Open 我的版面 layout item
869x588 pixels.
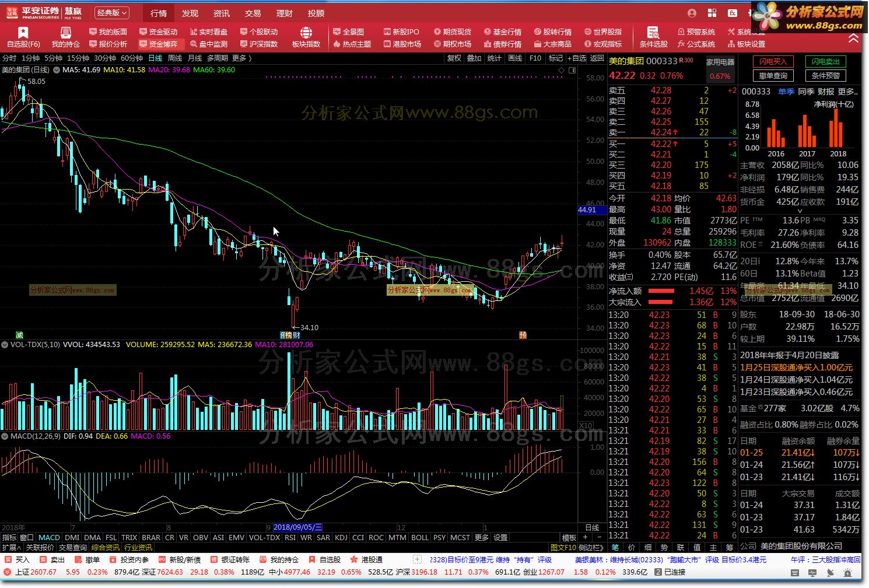tap(108, 32)
